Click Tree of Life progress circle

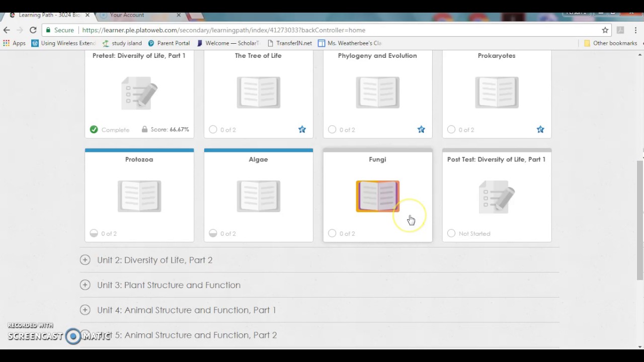(213, 130)
